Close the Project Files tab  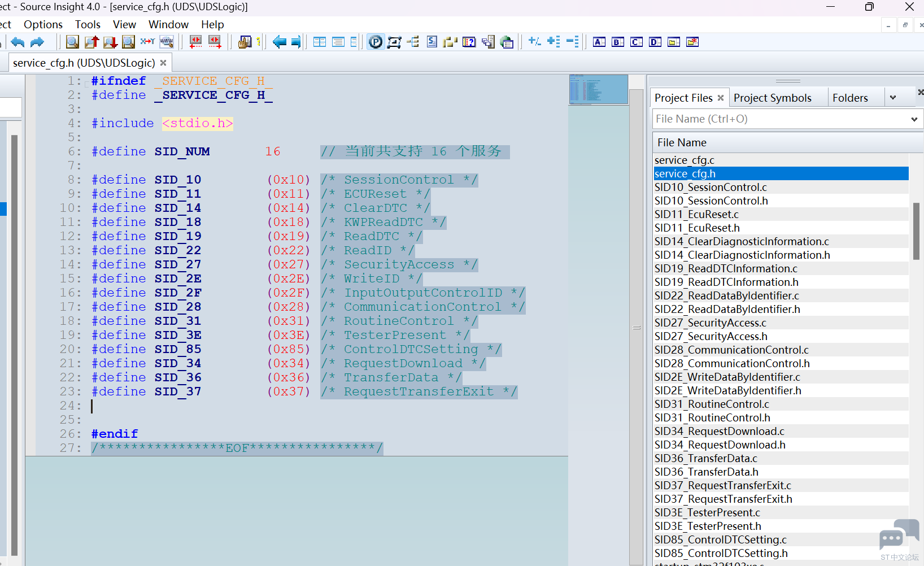pyautogui.click(x=721, y=98)
